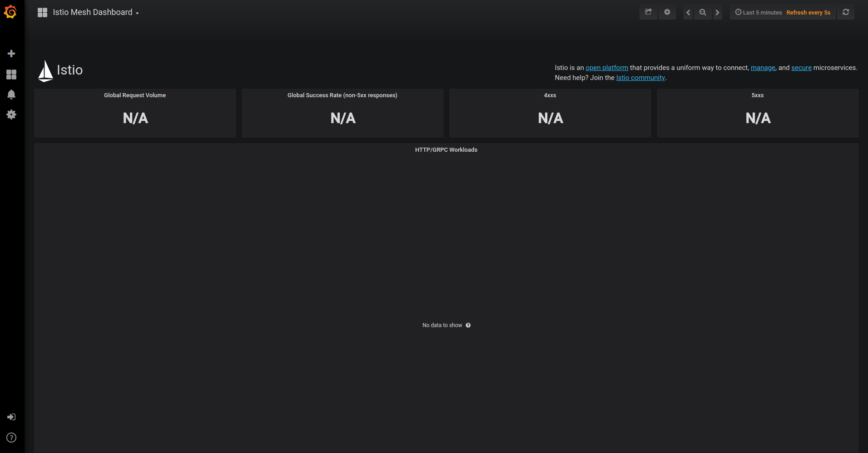Open the Dashboards grid icon in sidebar
This screenshot has width=868, height=453.
point(11,75)
